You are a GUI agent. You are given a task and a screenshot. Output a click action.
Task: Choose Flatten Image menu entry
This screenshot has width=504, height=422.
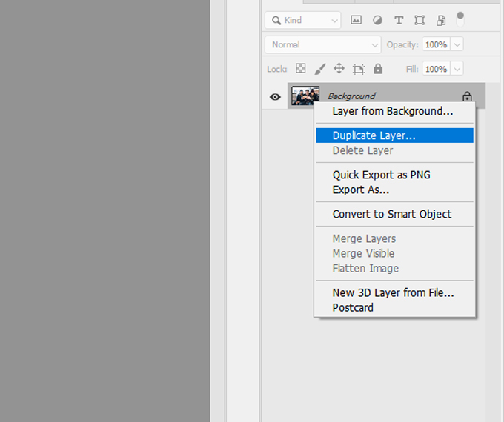(394, 268)
